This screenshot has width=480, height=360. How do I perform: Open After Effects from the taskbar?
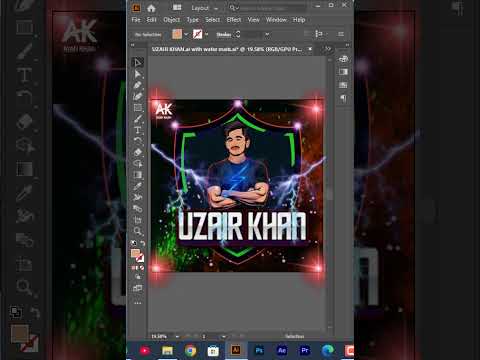click(x=282, y=351)
